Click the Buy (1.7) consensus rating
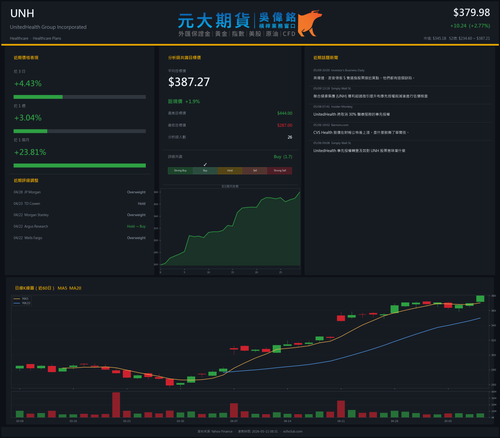The height and width of the screenshot is (438, 500). coord(283,157)
